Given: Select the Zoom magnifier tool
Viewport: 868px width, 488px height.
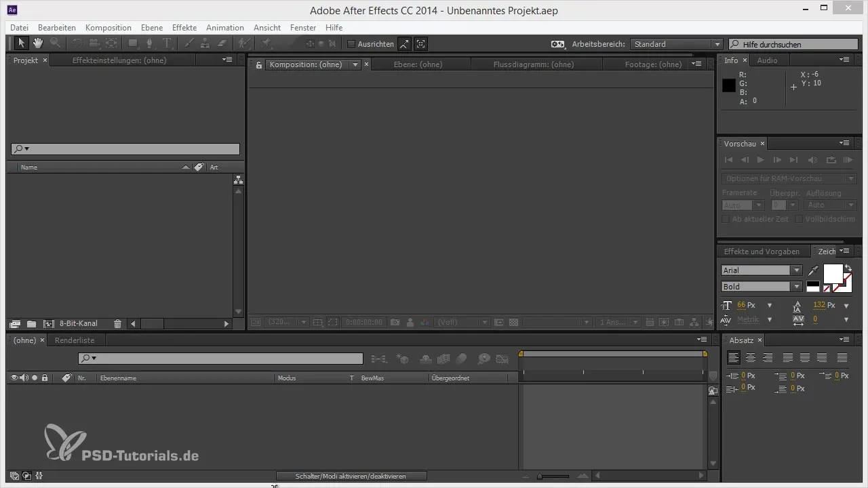Looking at the screenshot, I should click(x=55, y=43).
